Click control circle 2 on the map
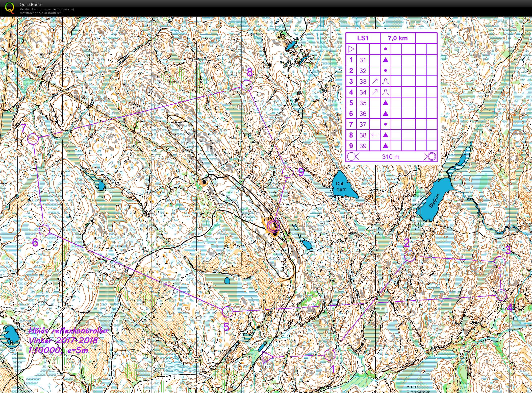The image size is (532, 393). (410, 256)
